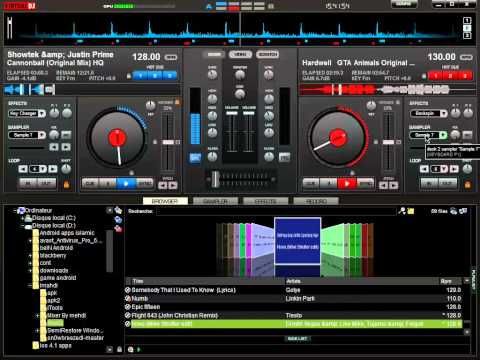This screenshot has width=480, height=360.
Task: Click the Recherche search field
Action: (x=276, y=211)
